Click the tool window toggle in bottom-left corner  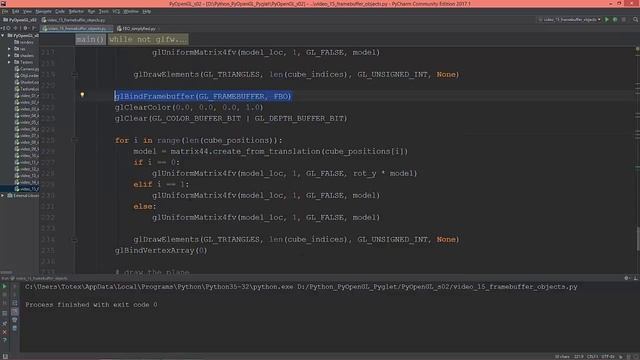tap(4, 357)
